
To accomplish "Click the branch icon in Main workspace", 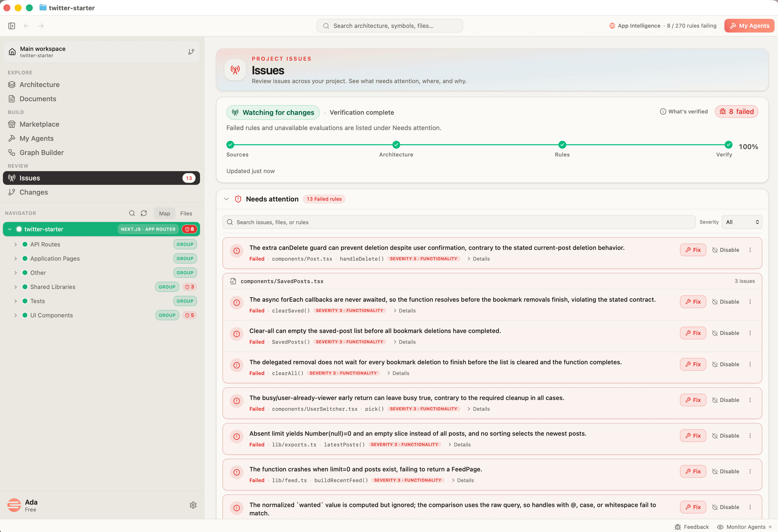I will pyautogui.click(x=191, y=52).
